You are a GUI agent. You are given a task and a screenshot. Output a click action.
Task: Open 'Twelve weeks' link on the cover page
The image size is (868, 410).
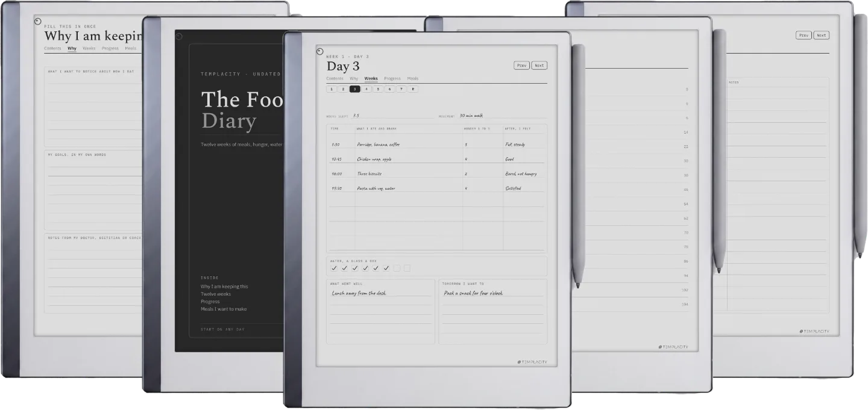[216, 294]
